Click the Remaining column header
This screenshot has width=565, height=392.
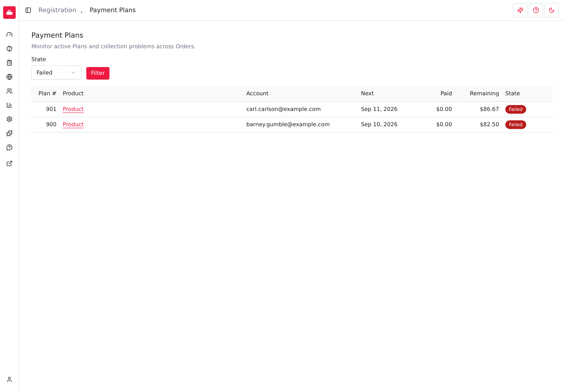484,93
